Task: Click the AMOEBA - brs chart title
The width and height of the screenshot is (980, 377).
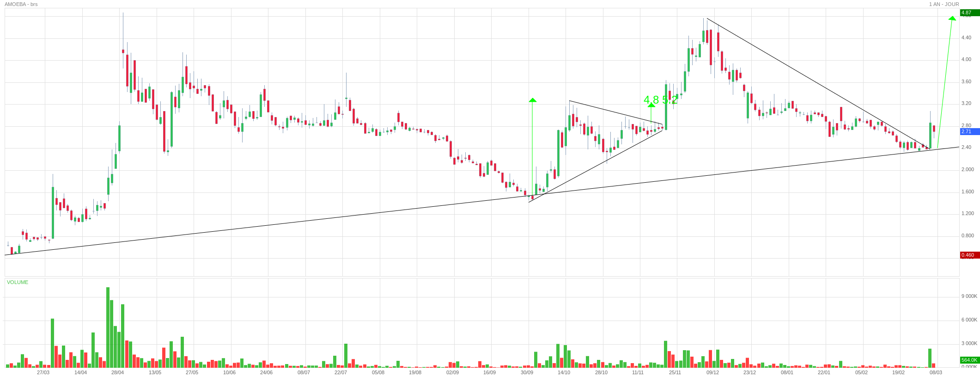Action: pos(21,4)
